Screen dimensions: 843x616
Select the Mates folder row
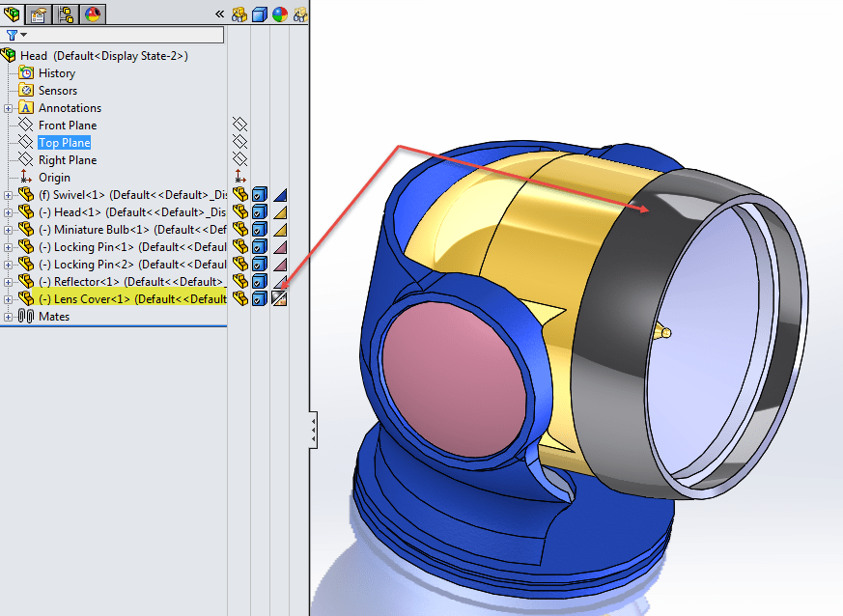point(44,316)
